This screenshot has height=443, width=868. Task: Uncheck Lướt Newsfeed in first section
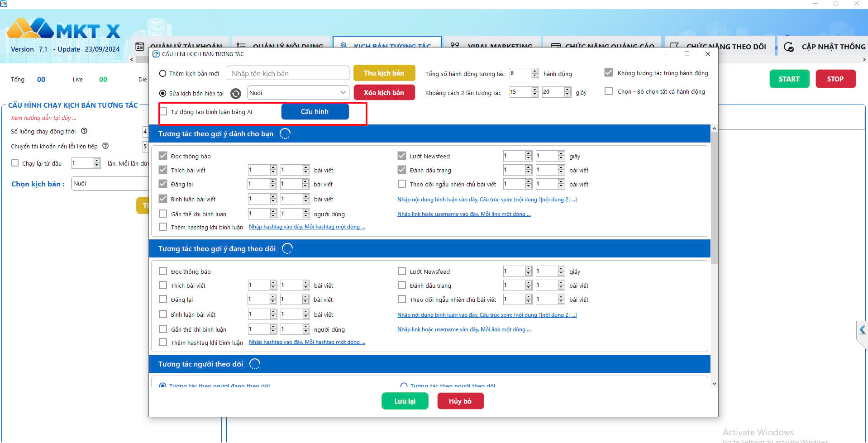[x=402, y=156]
